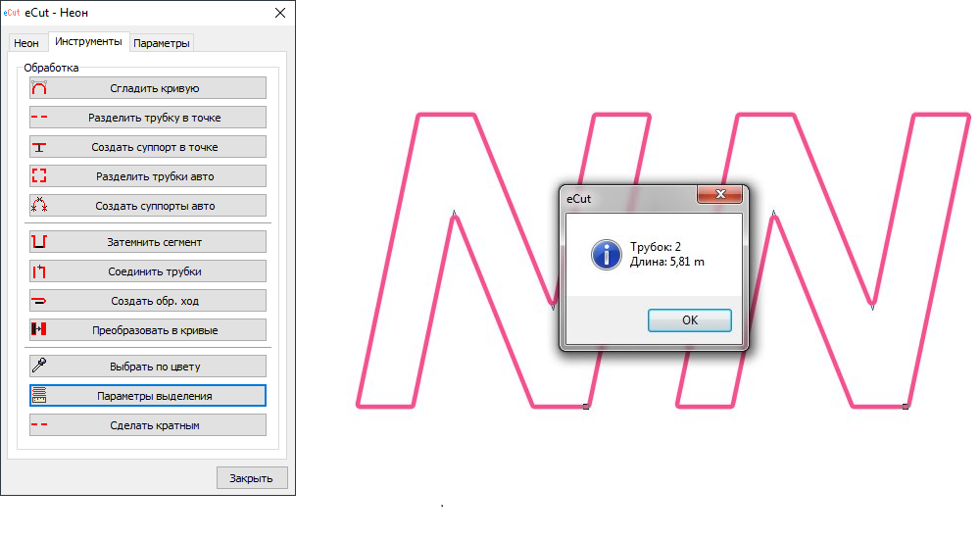The image size is (980, 539).
Task: Click the Сделать кратным button
Action: point(148,425)
